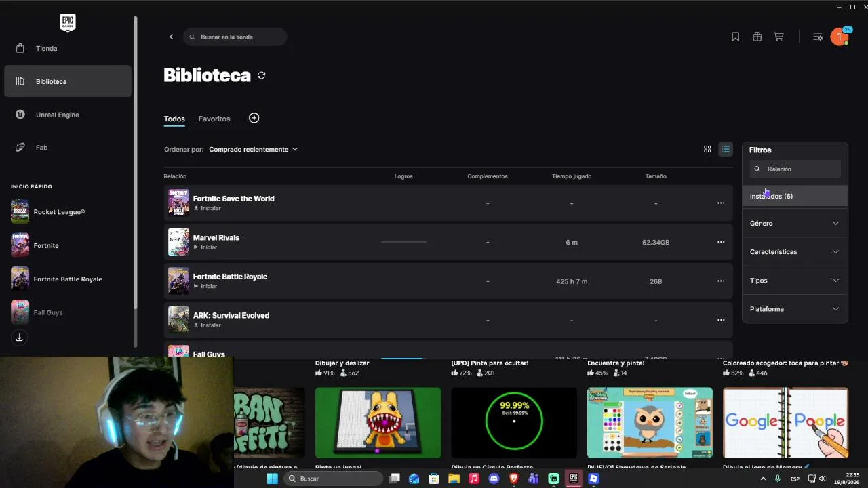Expand the Género filter
The image size is (868, 488).
pos(795,223)
